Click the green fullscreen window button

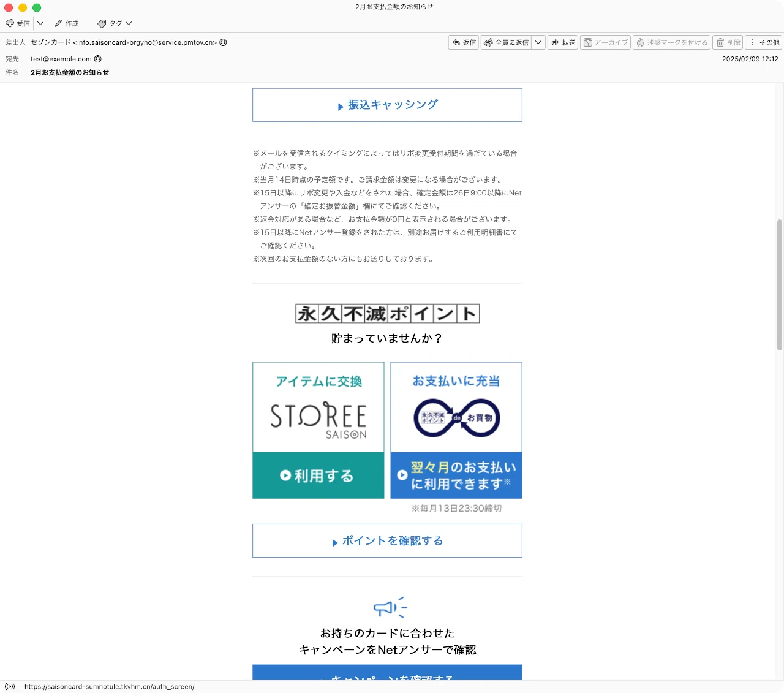37,7
